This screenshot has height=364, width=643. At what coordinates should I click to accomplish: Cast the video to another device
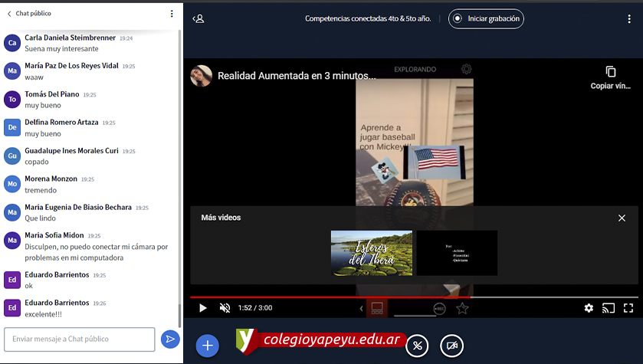point(609,308)
